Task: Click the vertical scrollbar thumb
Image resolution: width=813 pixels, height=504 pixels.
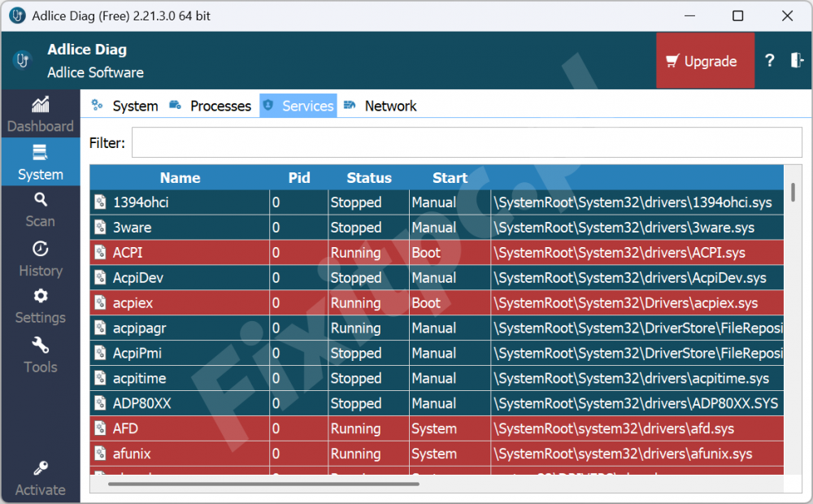Action: click(793, 193)
